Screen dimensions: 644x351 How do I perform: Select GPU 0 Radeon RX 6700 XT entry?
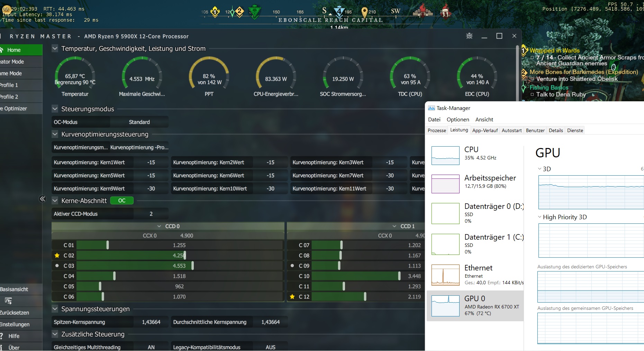click(x=475, y=306)
